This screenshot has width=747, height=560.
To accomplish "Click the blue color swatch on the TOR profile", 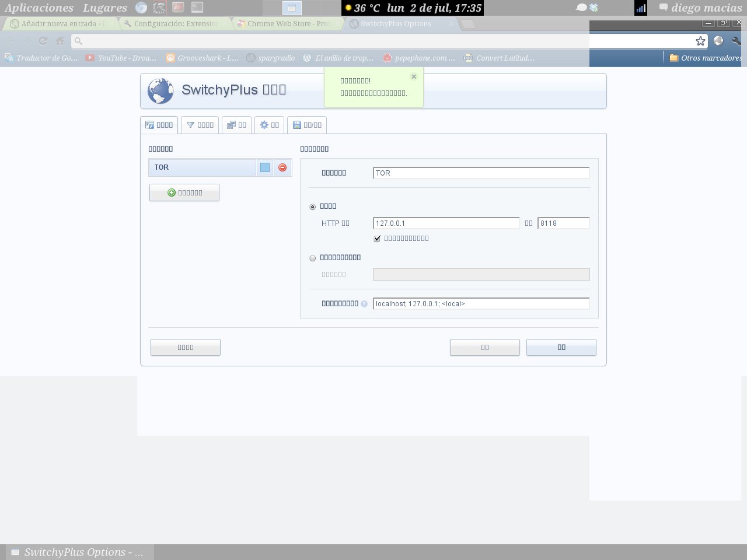I will [265, 167].
